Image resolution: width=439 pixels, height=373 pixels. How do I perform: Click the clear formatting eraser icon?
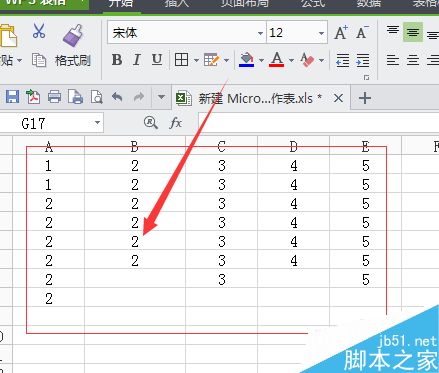pyautogui.click(x=307, y=60)
